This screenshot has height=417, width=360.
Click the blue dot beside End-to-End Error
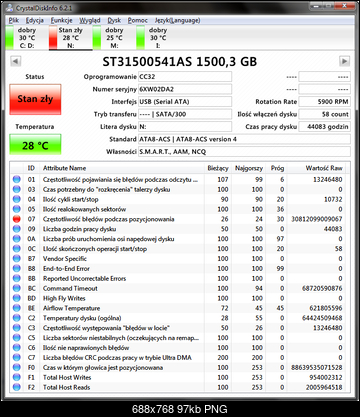(16, 268)
